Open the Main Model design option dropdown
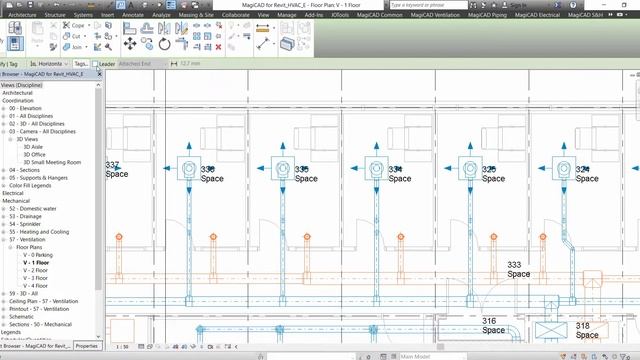Viewport: 640px width, 360px height. 432,357
